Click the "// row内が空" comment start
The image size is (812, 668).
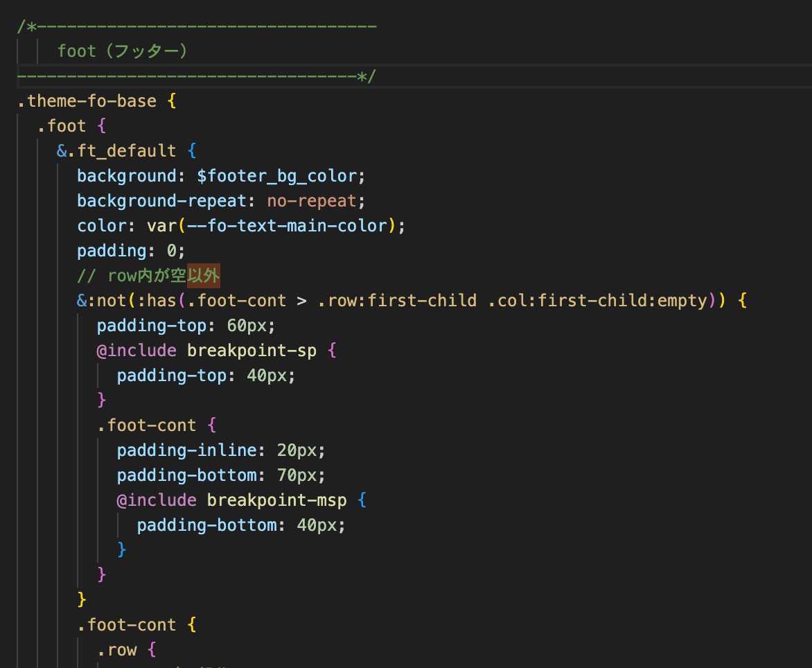click(x=132, y=276)
